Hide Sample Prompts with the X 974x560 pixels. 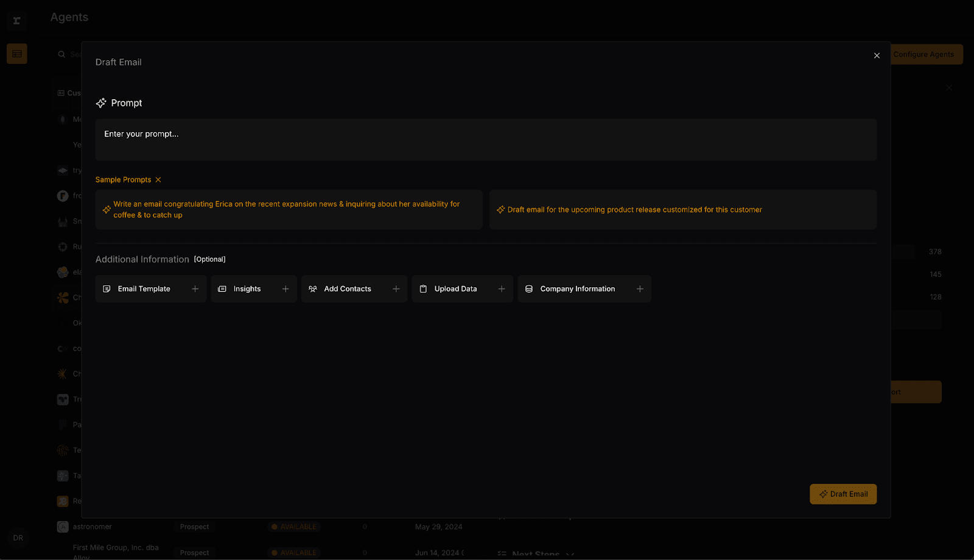[x=158, y=180]
